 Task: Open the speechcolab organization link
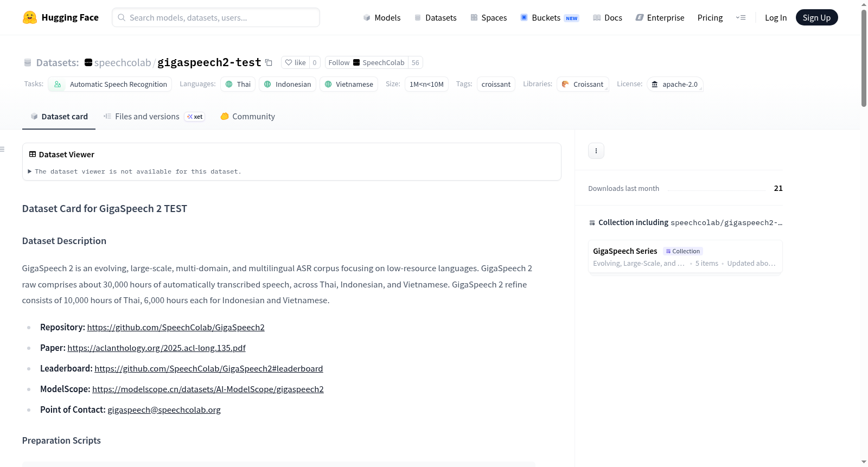[x=123, y=62]
